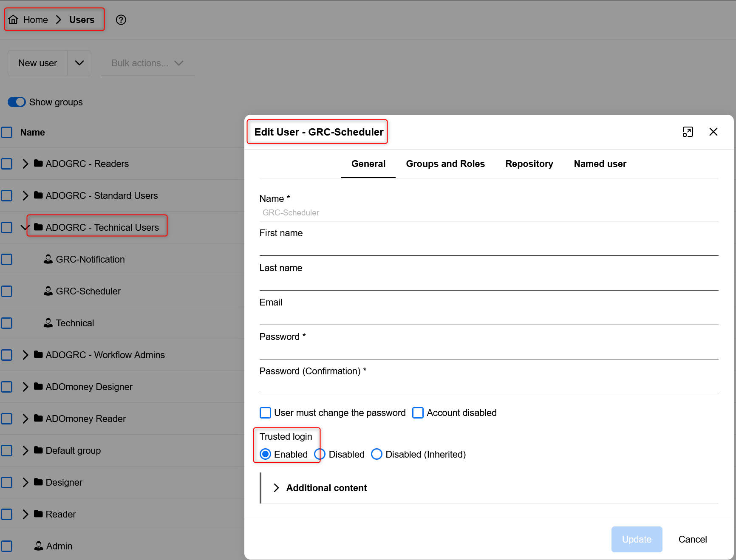Click the Default group folder icon

pos(38,450)
